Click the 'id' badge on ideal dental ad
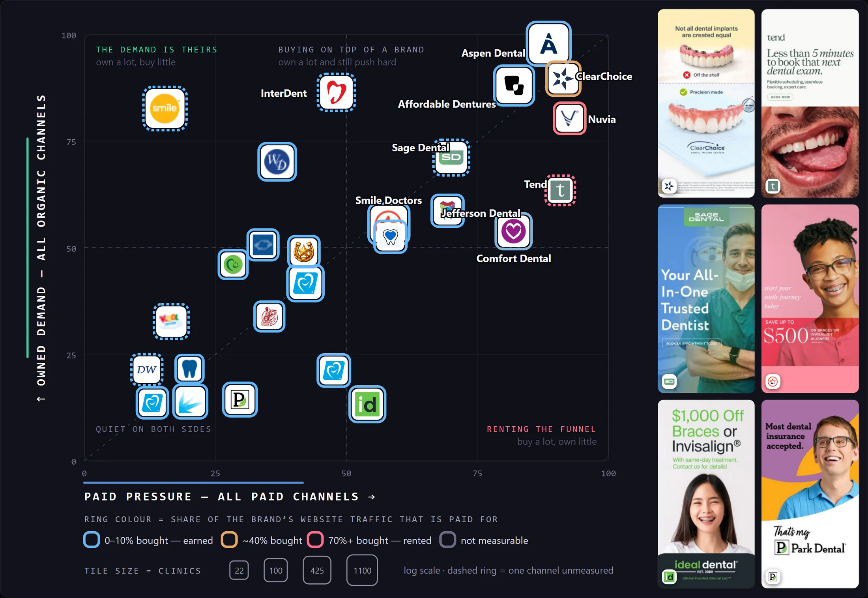The width and height of the screenshot is (868, 598). pos(669,577)
